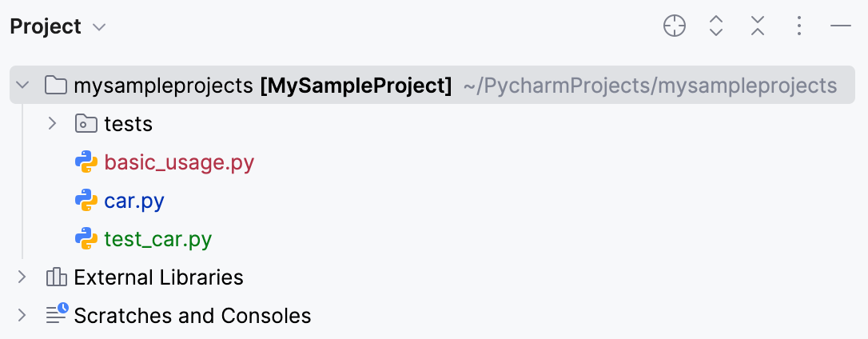The width and height of the screenshot is (868, 339).
Task: Click the Select Opened File crosshair icon
Action: tap(675, 26)
